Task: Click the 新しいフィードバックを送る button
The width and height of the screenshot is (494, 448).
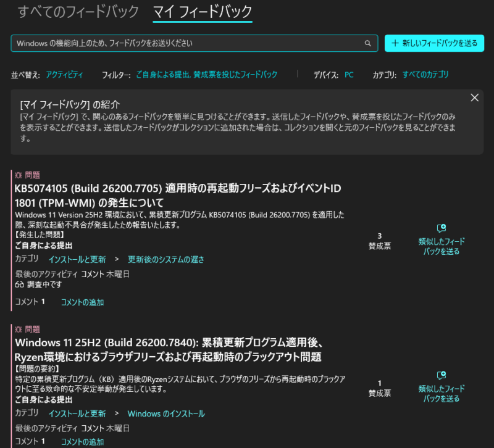Action: click(x=434, y=43)
